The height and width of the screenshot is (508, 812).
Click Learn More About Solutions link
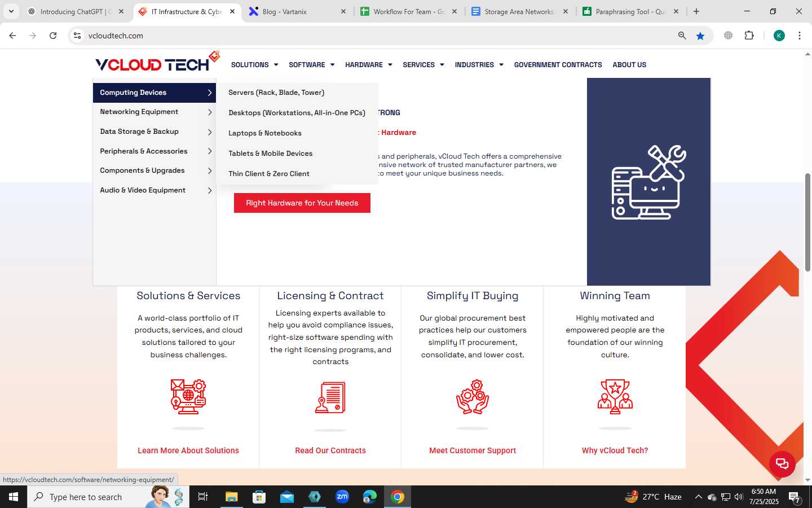[x=188, y=450]
